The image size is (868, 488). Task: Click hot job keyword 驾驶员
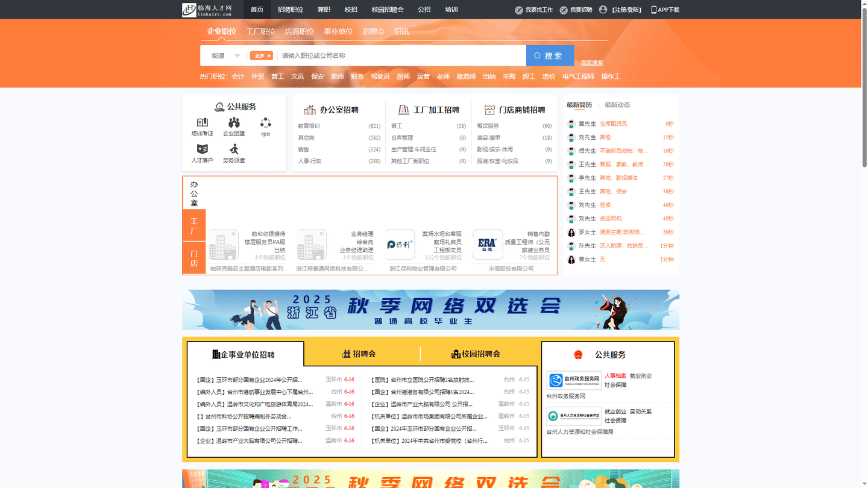pos(380,77)
